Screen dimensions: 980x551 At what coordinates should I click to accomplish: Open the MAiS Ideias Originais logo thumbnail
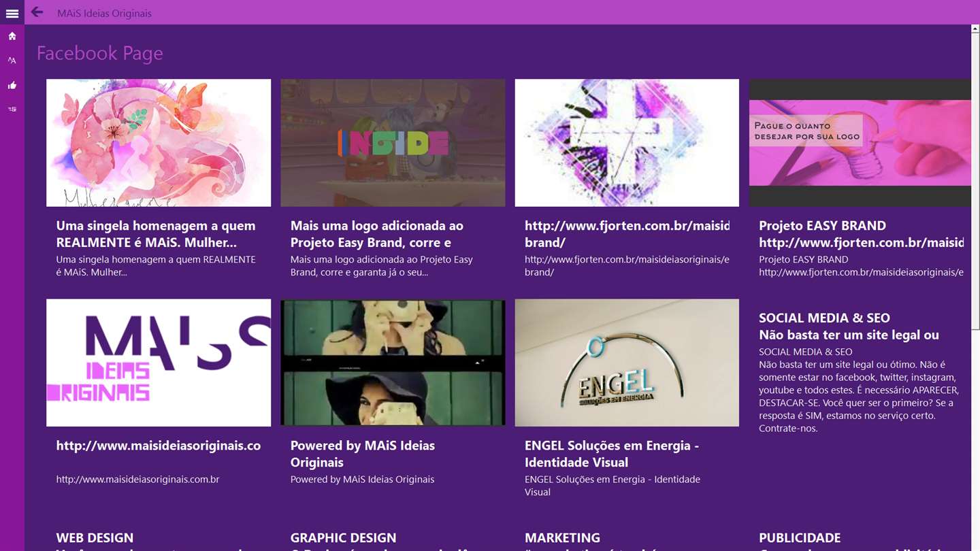(x=159, y=363)
